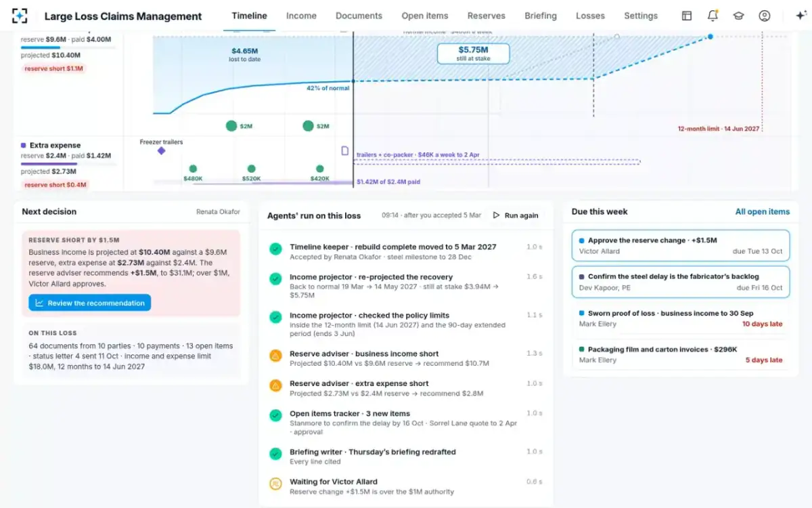Click the app logo beside Large Loss Claims Management

pos(20,16)
